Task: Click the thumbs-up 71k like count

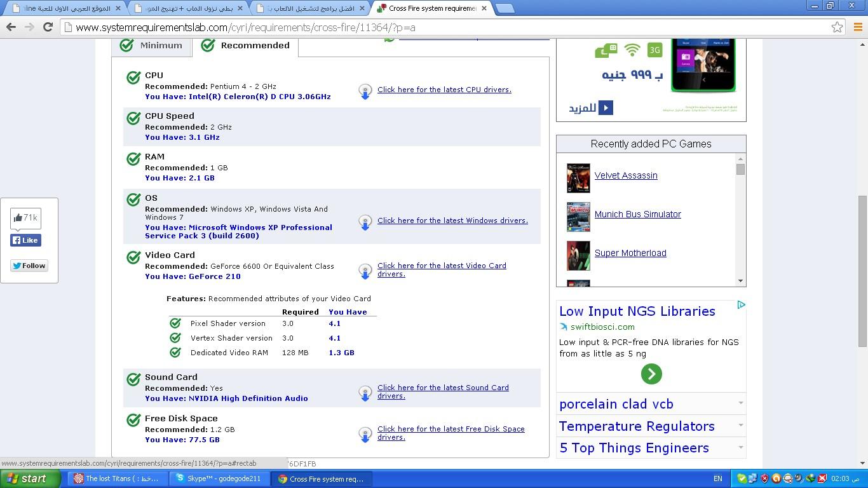Action: pyautogui.click(x=25, y=218)
